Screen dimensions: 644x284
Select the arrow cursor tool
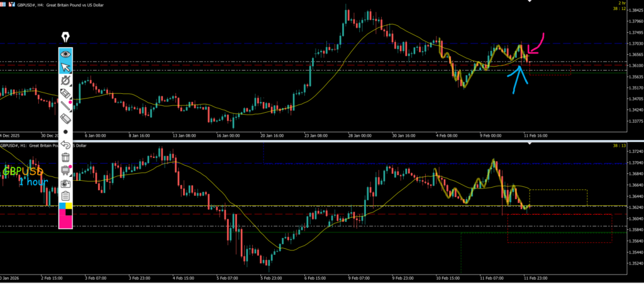65,67
